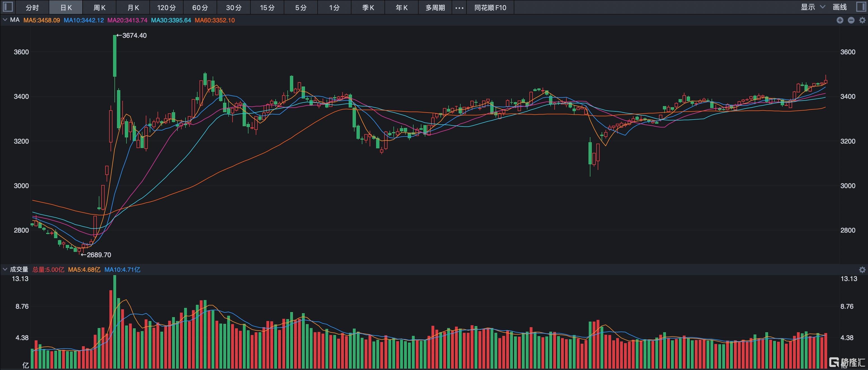Select the 月K monthly chart tab
The image size is (868, 370).
pyautogui.click(x=133, y=7)
